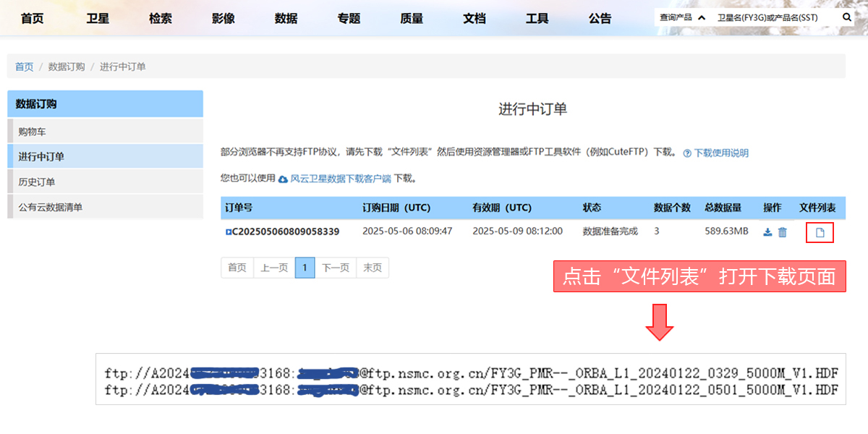Jump to 末页 in pagination
This screenshot has height=434, width=868.
[x=373, y=268]
